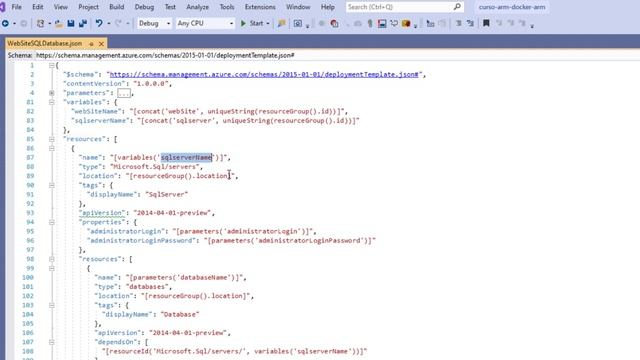Open the Undo history dropdown arrow
Image resolution: width=640 pixels, height=360 pixels.
[109, 24]
